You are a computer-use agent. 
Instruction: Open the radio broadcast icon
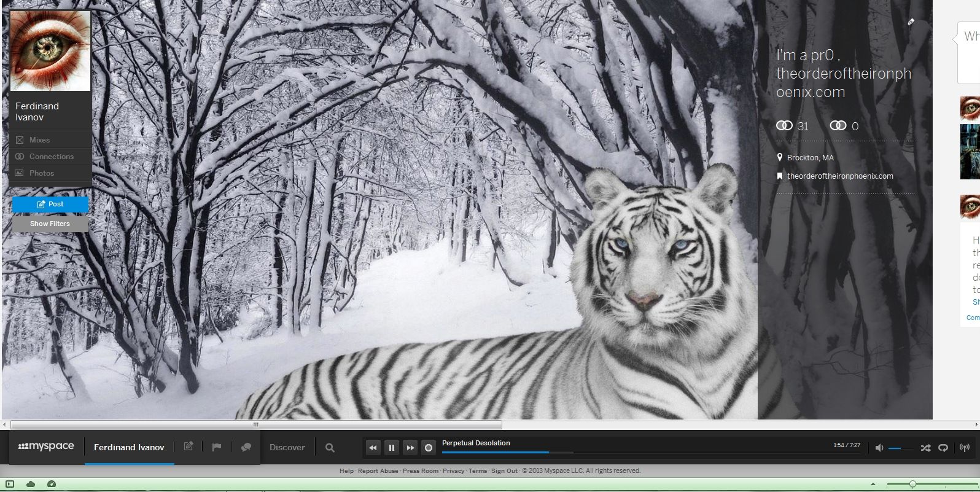pyautogui.click(x=965, y=448)
